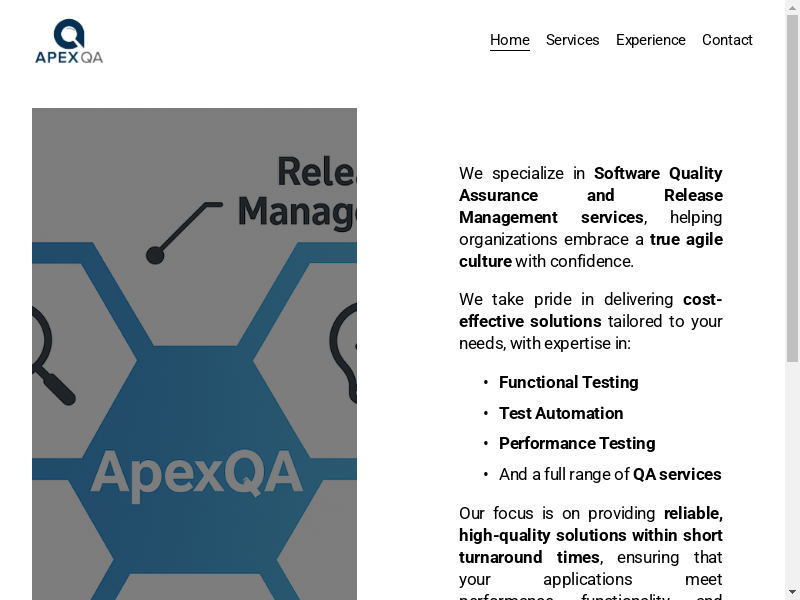
Task: Select the Functional Testing bullet item
Action: pos(568,382)
